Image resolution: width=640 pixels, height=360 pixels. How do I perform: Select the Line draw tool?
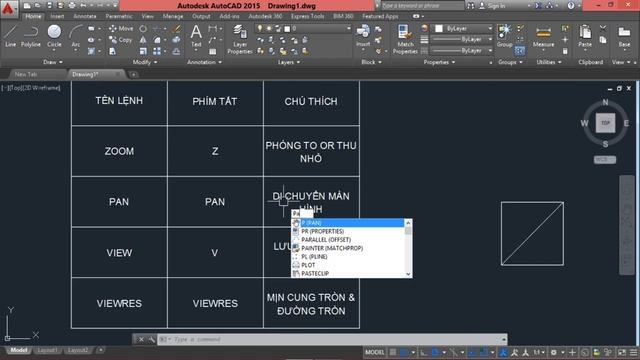click(10, 36)
